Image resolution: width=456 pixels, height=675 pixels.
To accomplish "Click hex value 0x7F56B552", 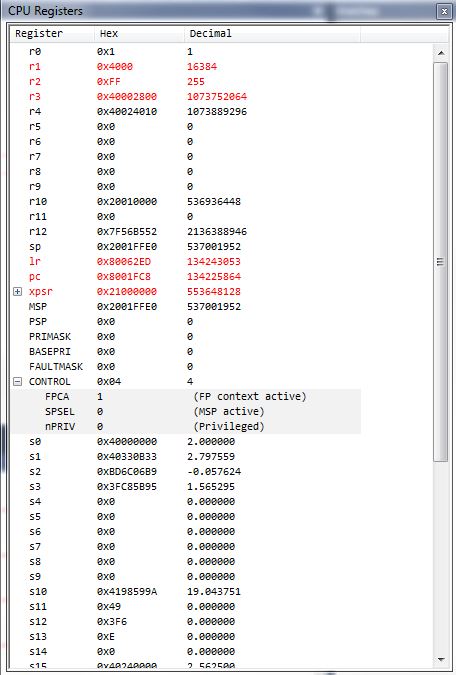I will coord(127,232).
